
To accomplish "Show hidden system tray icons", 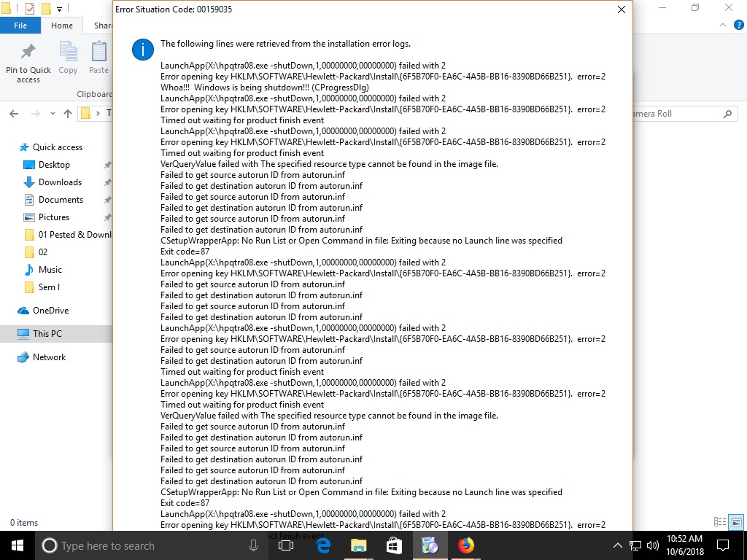I will [617, 545].
